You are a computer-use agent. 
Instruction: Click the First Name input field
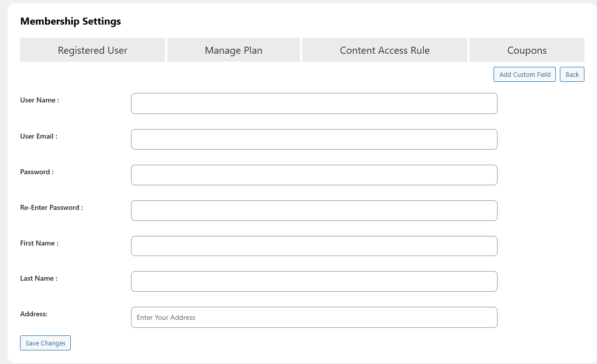[314, 246]
